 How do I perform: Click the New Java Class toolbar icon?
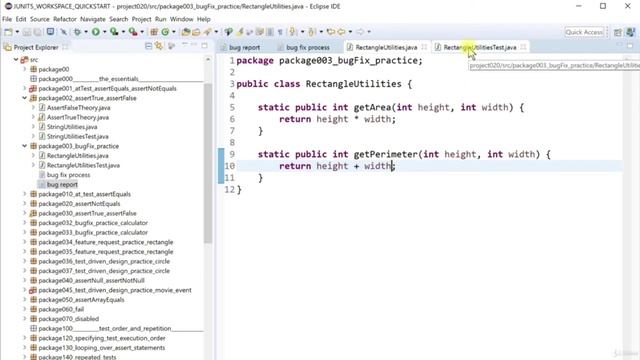165,32
